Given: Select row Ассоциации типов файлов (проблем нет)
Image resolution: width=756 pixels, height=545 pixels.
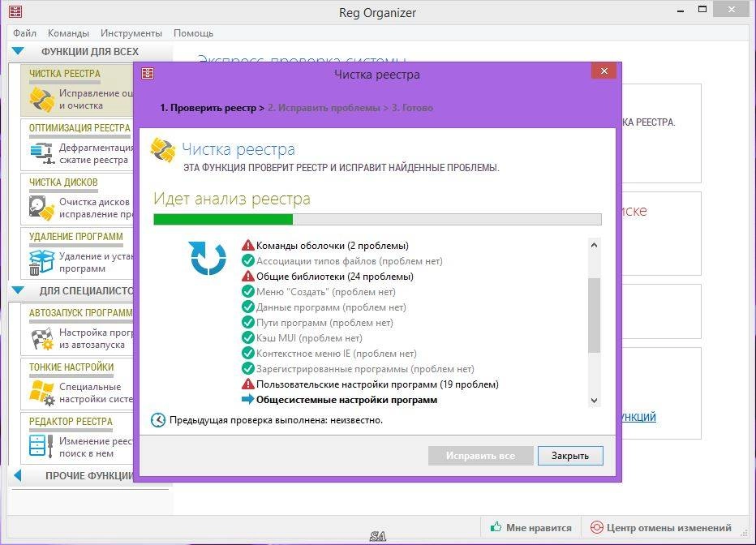Looking at the screenshot, I should pos(349,261).
